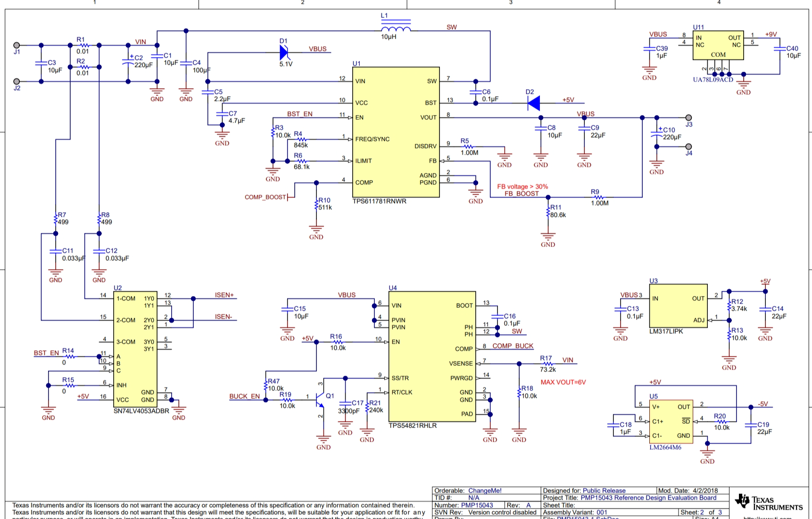Image resolution: width=812 pixels, height=519 pixels.
Task: Click the U1 TPS611781RNWR chip body
Action: [396, 132]
